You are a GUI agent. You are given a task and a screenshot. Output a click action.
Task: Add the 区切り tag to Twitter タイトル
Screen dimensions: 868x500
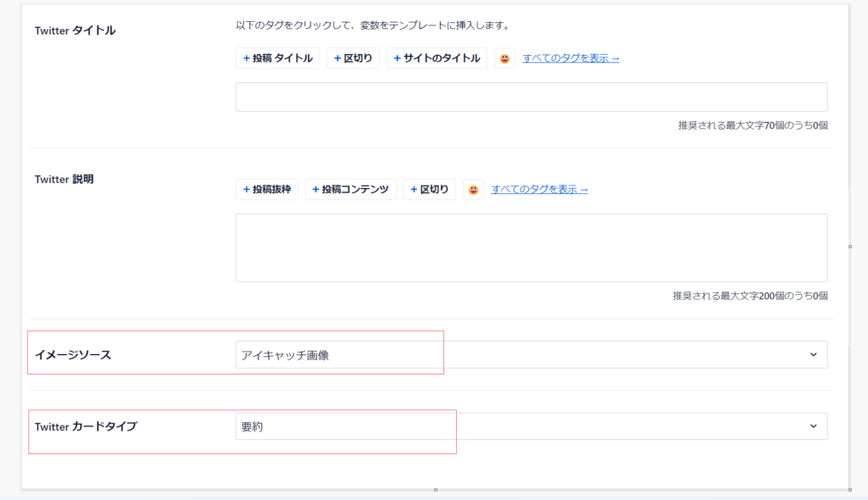(353, 58)
